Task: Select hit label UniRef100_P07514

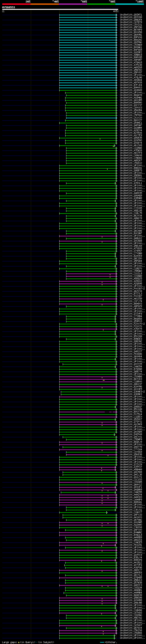Action: click(x=131, y=414)
